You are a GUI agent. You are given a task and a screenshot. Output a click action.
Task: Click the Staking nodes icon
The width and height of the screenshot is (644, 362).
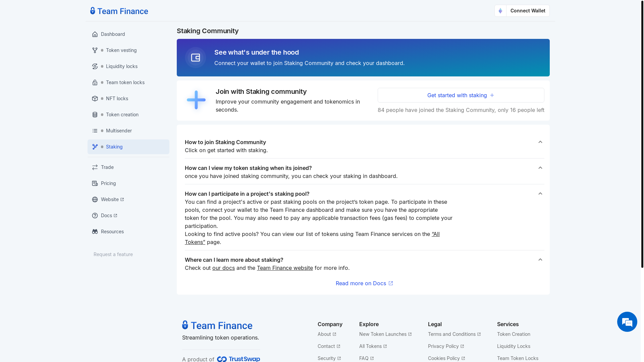[x=95, y=147]
